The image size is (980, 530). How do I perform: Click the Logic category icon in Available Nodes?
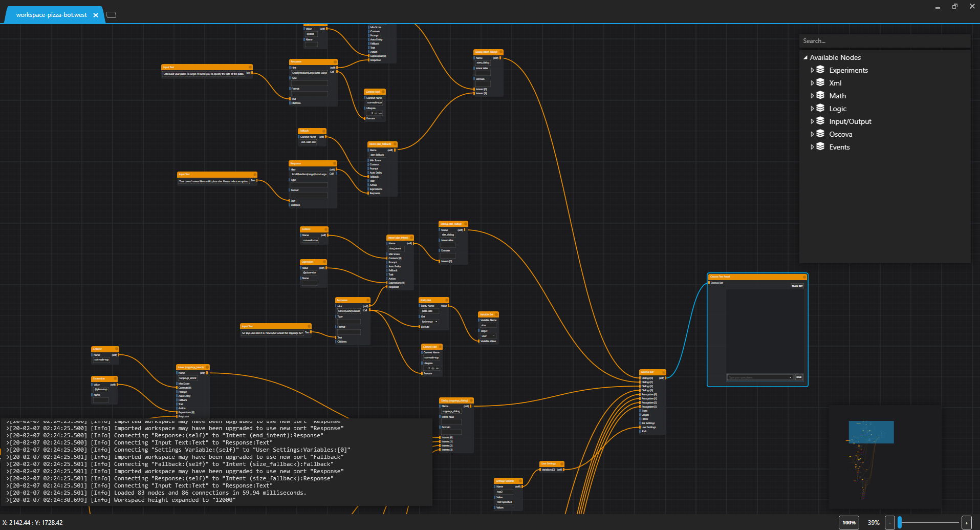(821, 109)
